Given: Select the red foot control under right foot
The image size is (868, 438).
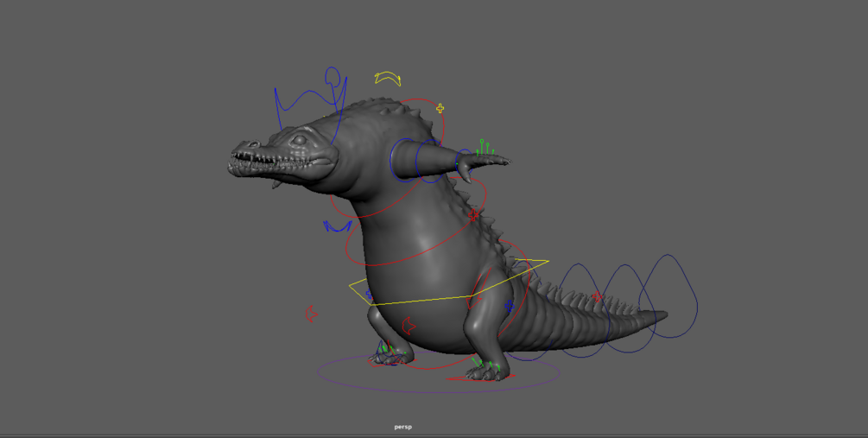Looking at the screenshot, I should 480,378.
